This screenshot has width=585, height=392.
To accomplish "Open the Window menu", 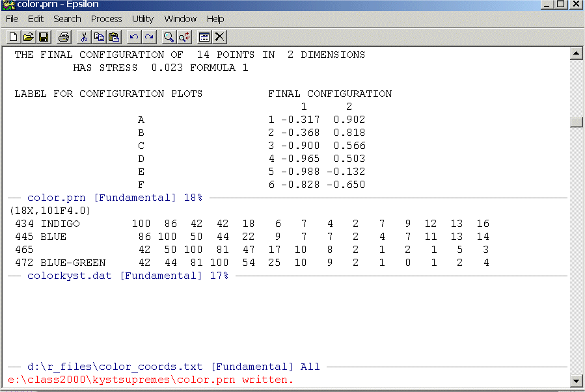I will point(180,19).
